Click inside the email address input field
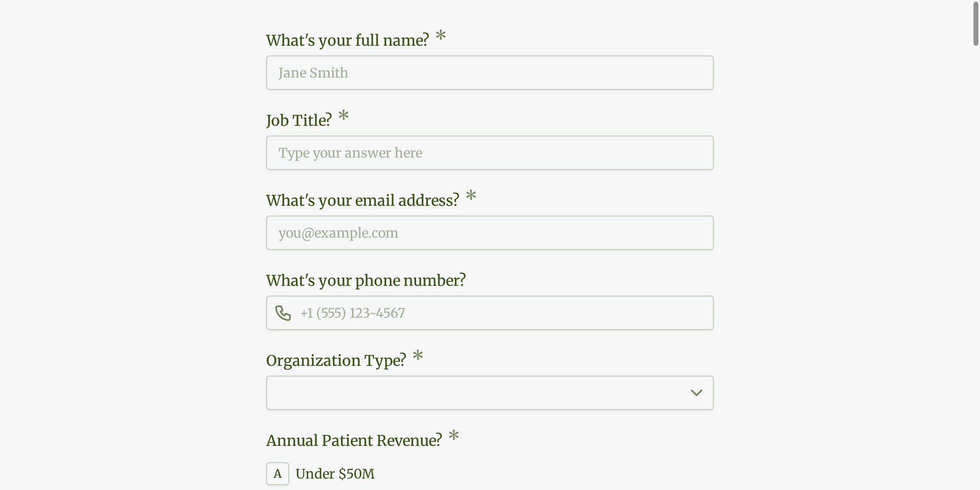This screenshot has height=490, width=980. 489,232
